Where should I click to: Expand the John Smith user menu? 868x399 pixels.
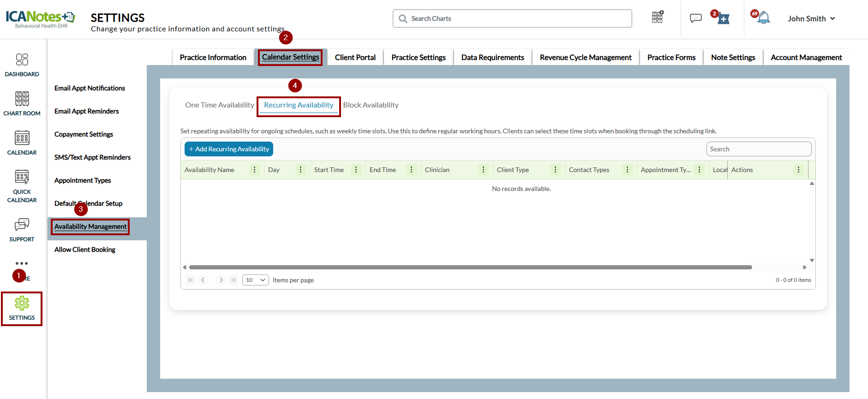[x=811, y=18]
